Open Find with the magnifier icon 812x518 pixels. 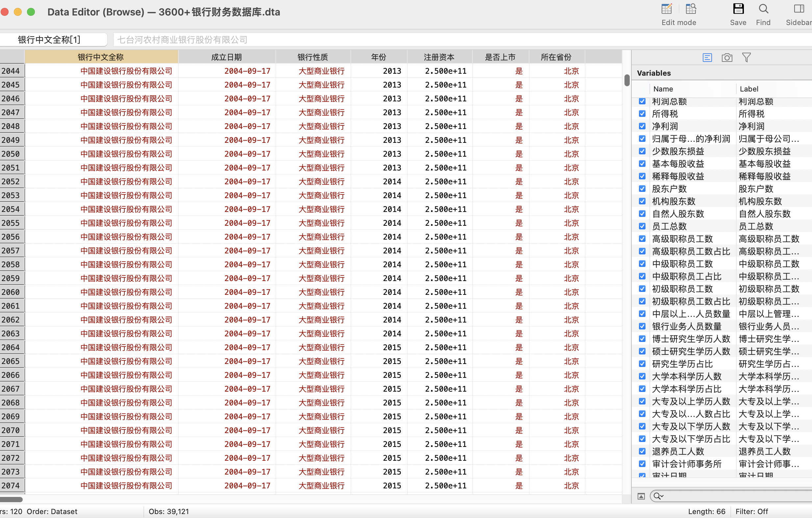click(763, 9)
